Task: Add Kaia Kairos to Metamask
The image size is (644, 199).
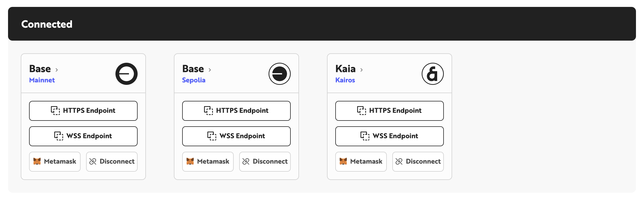Action: tap(361, 162)
